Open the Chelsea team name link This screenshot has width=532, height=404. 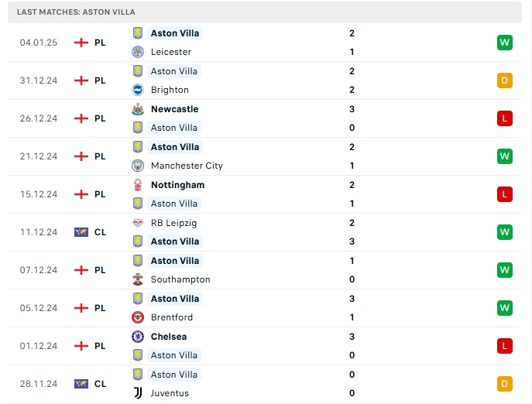coord(169,337)
